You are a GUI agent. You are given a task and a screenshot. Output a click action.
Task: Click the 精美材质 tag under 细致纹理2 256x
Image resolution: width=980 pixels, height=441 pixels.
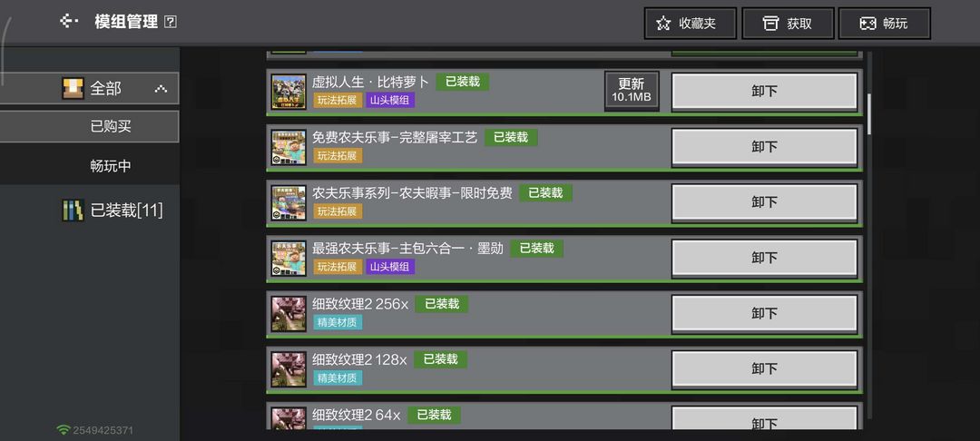point(338,322)
